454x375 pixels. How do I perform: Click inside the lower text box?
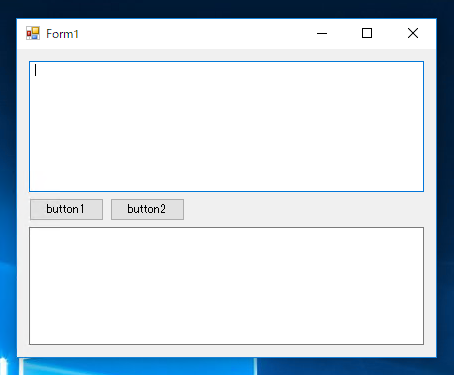(226, 286)
